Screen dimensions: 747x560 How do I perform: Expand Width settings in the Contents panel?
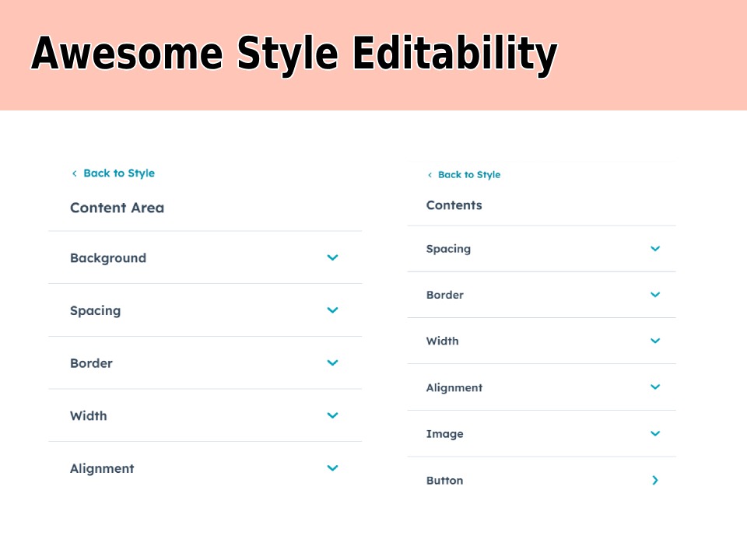655,341
